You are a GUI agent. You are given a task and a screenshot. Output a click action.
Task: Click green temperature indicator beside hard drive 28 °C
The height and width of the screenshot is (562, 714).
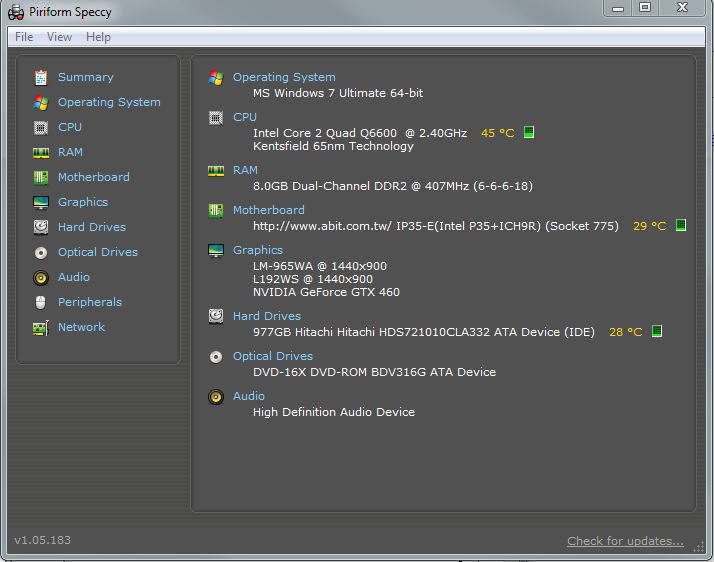tap(657, 331)
